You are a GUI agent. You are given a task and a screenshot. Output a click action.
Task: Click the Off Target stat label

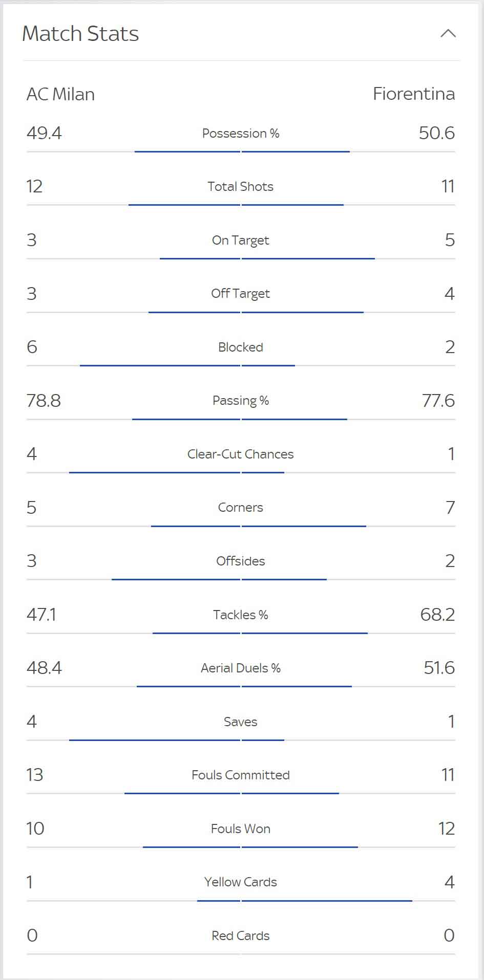tap(241, 294)
